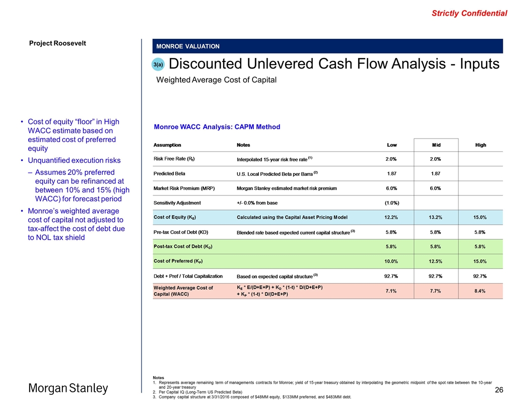Viewport: 532px width, 411px height.
Task: Click U.S. Local Predicted Beta per Barra
Action: (277, 174)
